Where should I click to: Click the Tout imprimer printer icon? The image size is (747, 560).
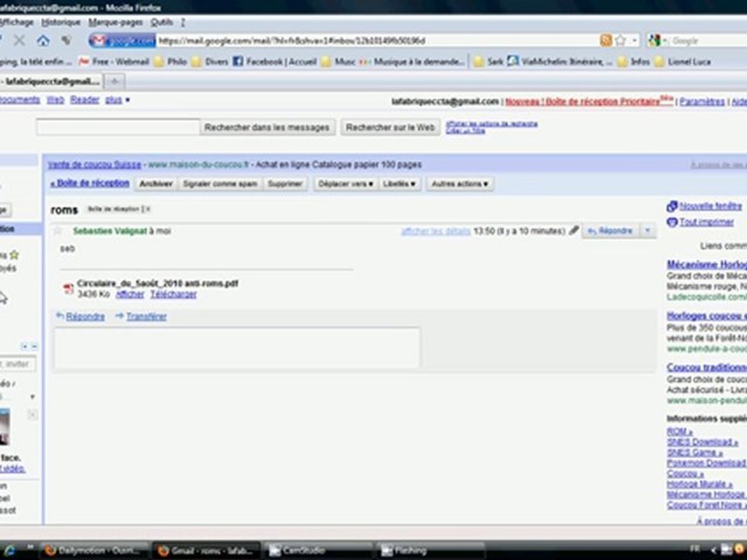[x=672, y=222]
